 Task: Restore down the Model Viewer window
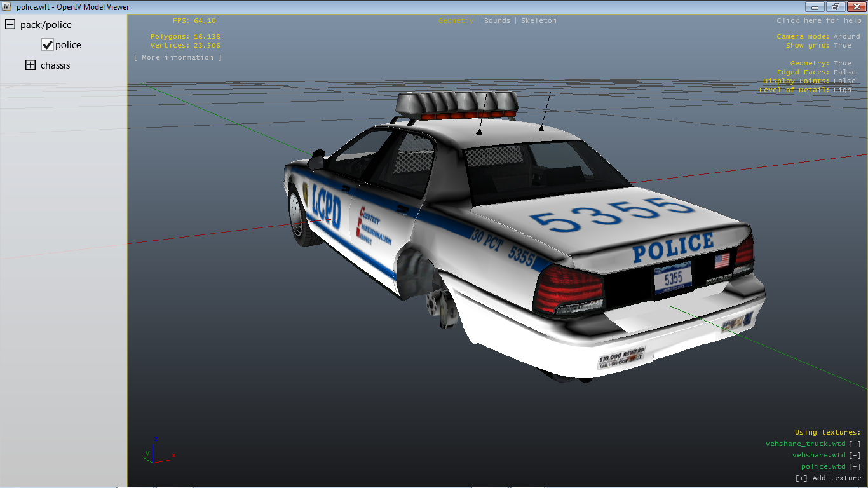(835, 6)
